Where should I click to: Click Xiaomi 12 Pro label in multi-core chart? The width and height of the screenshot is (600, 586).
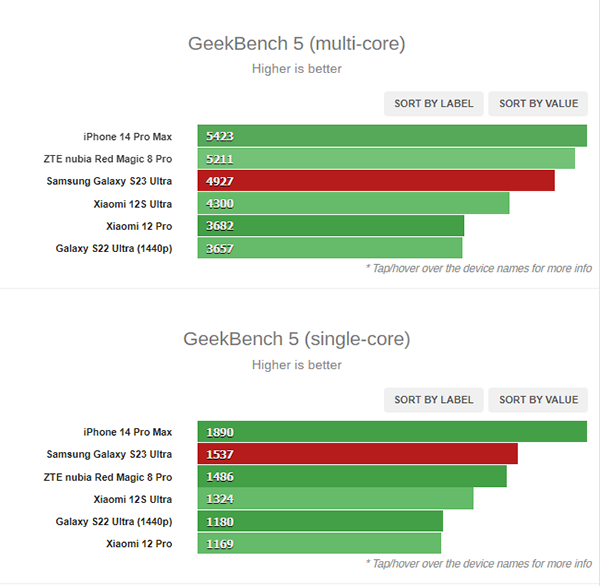(x=139, y=226)
